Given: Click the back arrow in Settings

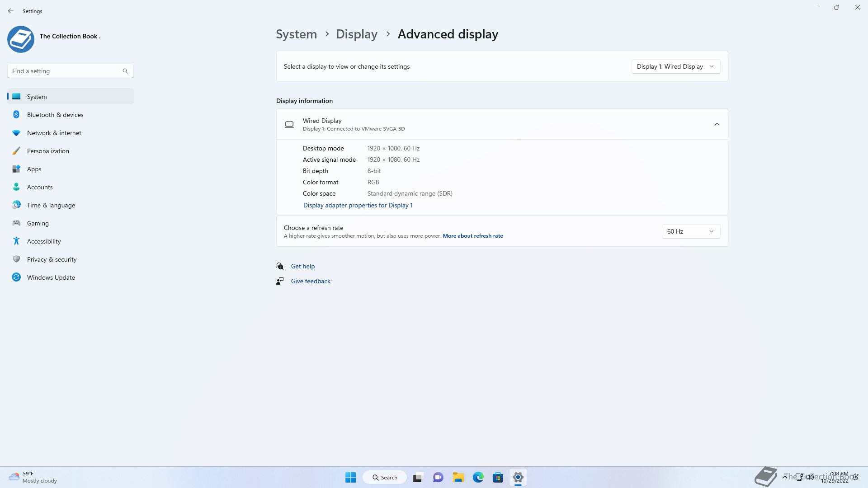Looking at the screenshot, I should click(x=11, y=11).
